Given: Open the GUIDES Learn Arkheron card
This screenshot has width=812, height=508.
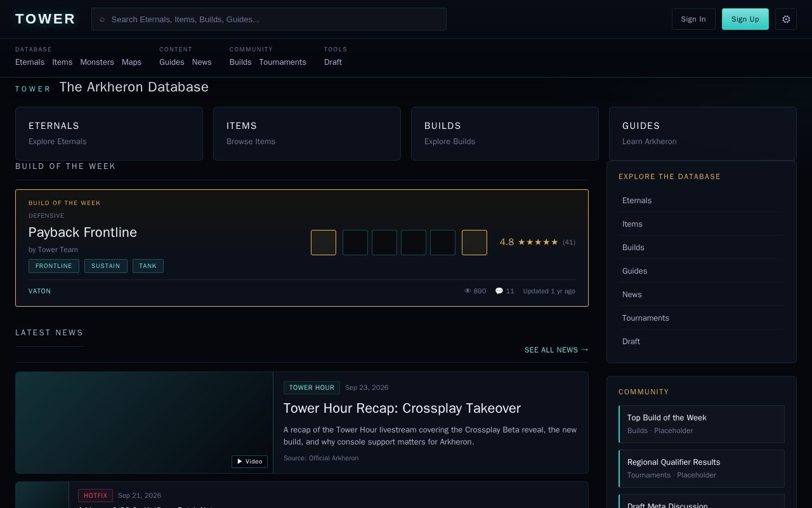Looking at the screenshot, I should (x=703, y=133).
